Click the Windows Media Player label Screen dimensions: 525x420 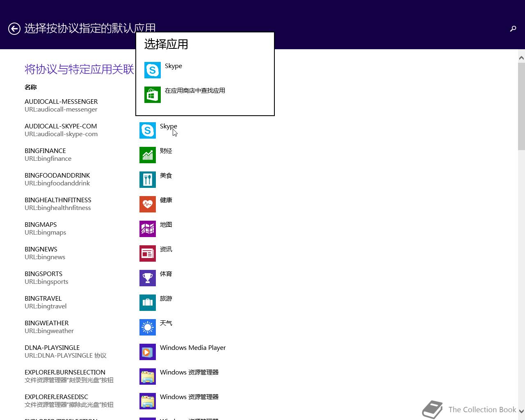[193, 348]
